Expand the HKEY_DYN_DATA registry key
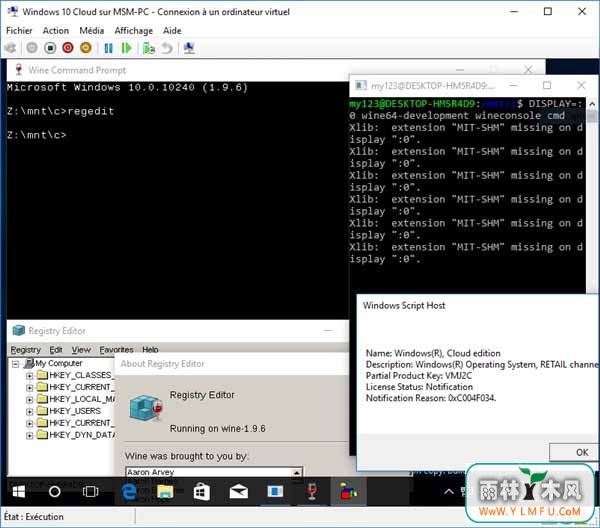Viewport: 600px width, 528px height. [x=29, y=435]
